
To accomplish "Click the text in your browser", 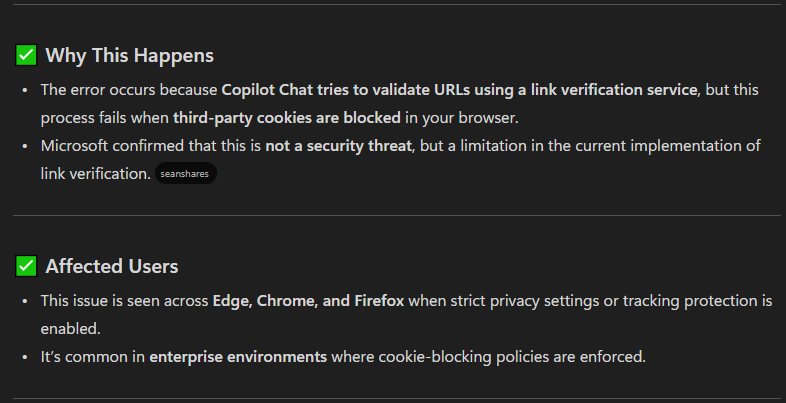I will (x=461, y=117).
